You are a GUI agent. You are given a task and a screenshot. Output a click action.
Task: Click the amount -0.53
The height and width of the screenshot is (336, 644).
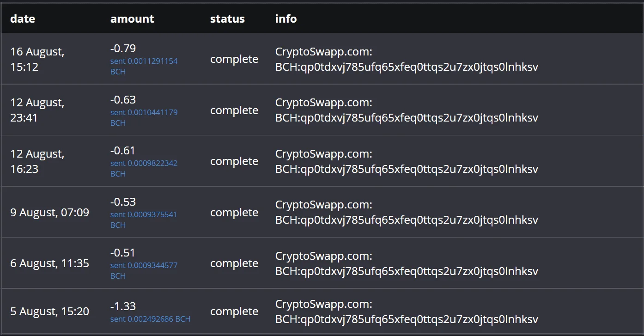[123, 202]
